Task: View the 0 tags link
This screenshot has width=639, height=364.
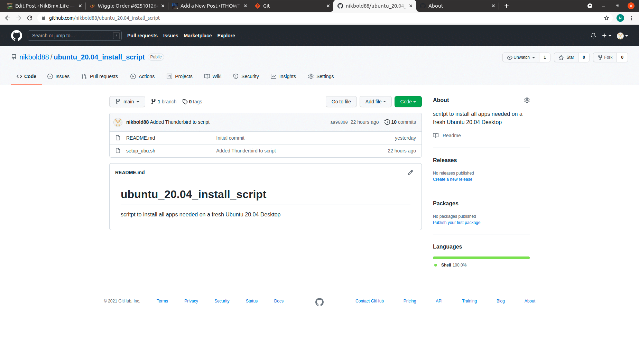Action: tap(192, 102)
